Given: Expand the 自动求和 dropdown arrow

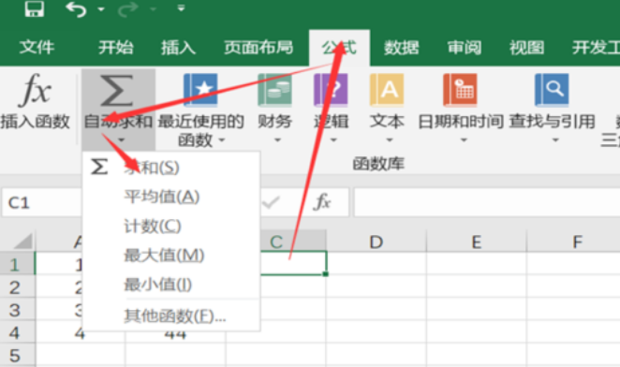Looking at the screenshot, I should point(121,140).
